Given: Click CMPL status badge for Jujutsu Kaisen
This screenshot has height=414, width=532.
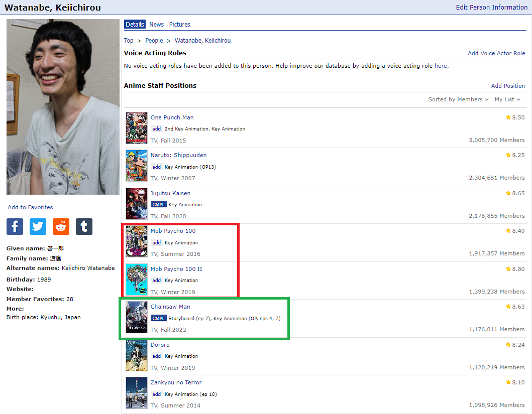Looking at the screenshot, I should coord(158,205).
